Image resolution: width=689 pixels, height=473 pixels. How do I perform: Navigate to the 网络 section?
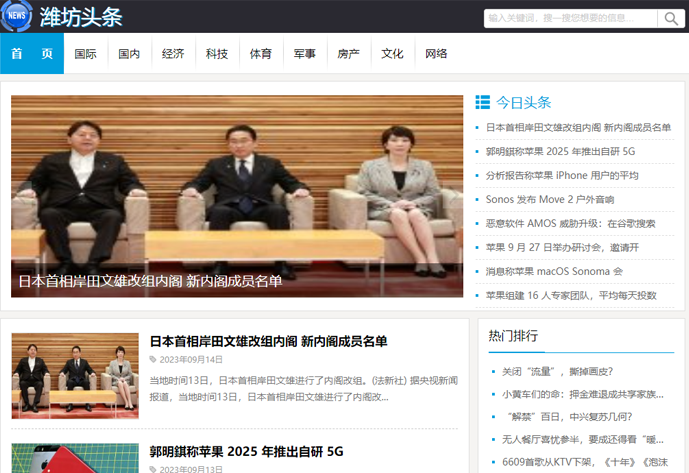pos(436,54)
